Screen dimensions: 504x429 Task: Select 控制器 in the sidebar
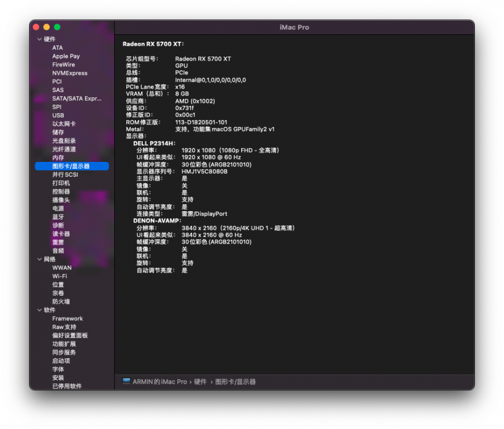(x=61, y=192)
